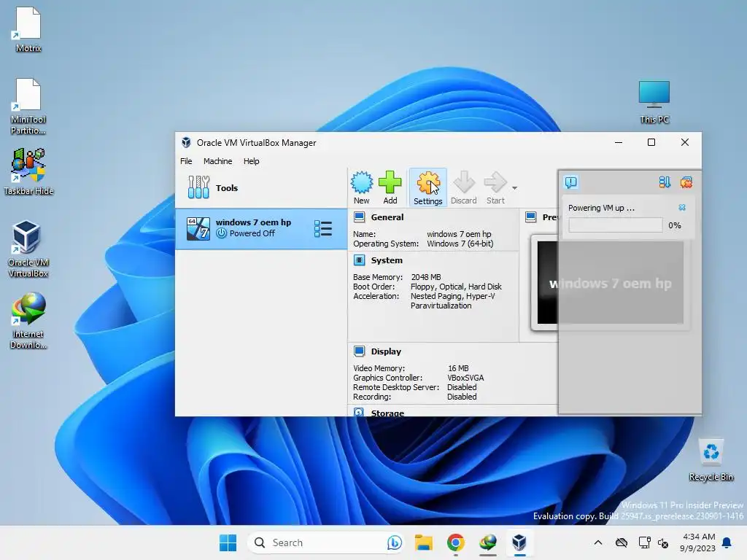The height and width of the screenshot is (560, 747).
Task: Open the Help menu
Action: [x=251, y=161]
